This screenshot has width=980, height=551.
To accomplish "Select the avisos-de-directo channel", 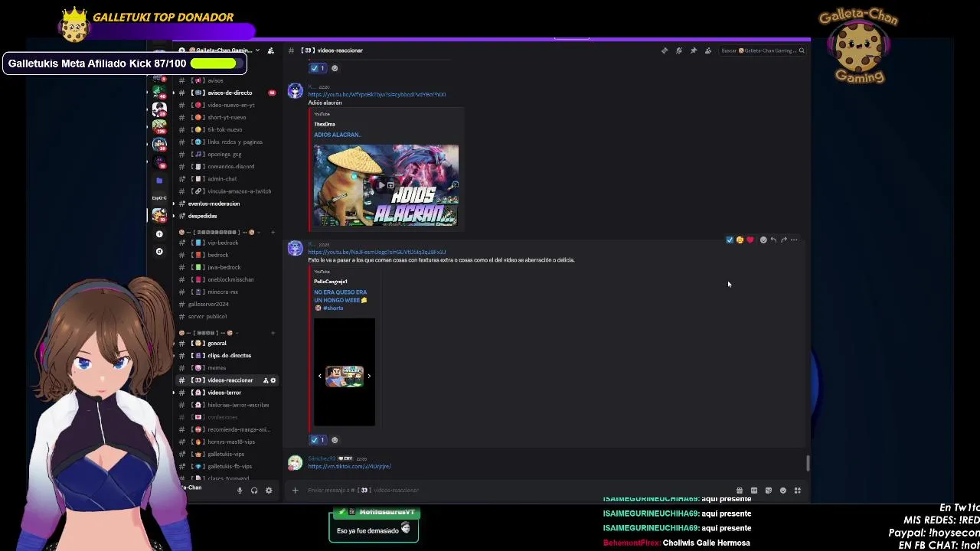I will [226, 93].
